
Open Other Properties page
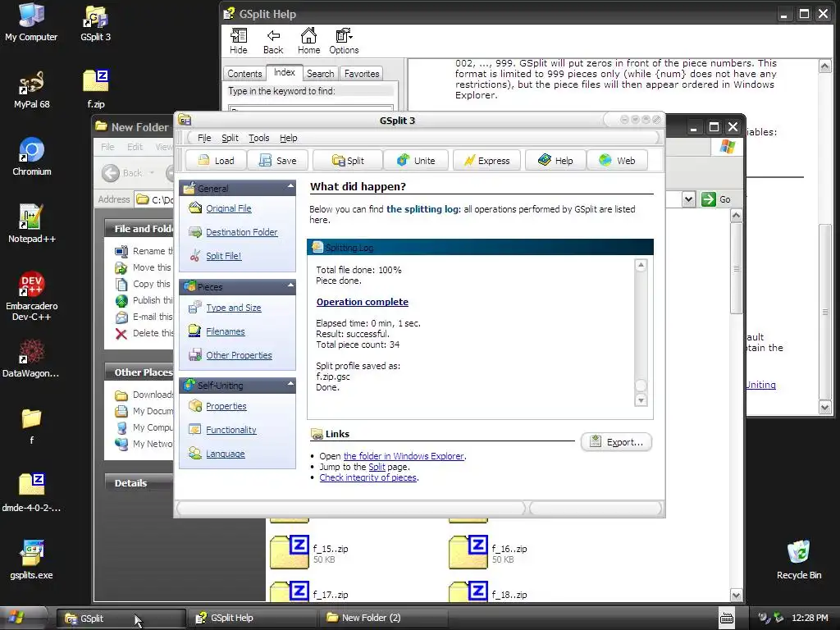point(239,355)
